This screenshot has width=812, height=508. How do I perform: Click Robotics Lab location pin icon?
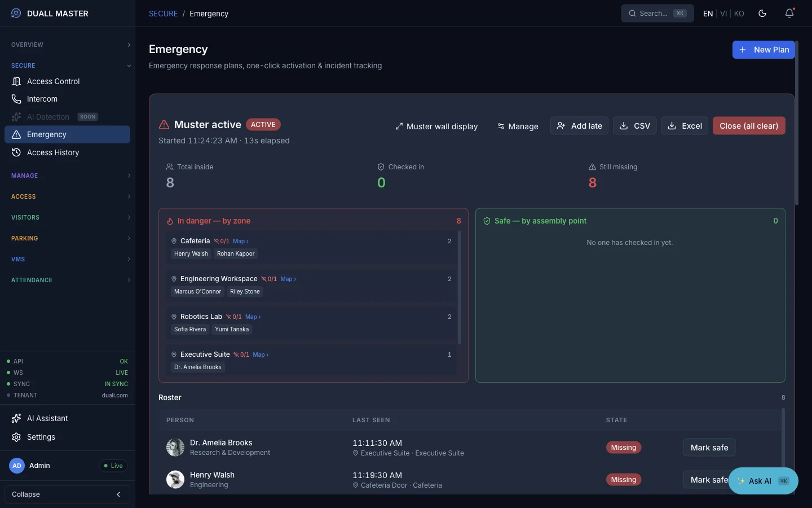coord(174,317)
